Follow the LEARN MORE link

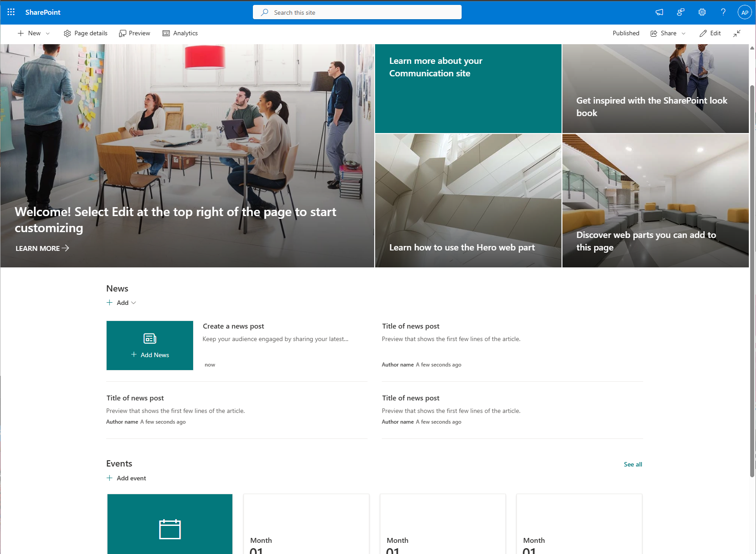click(x=42, y=248)
